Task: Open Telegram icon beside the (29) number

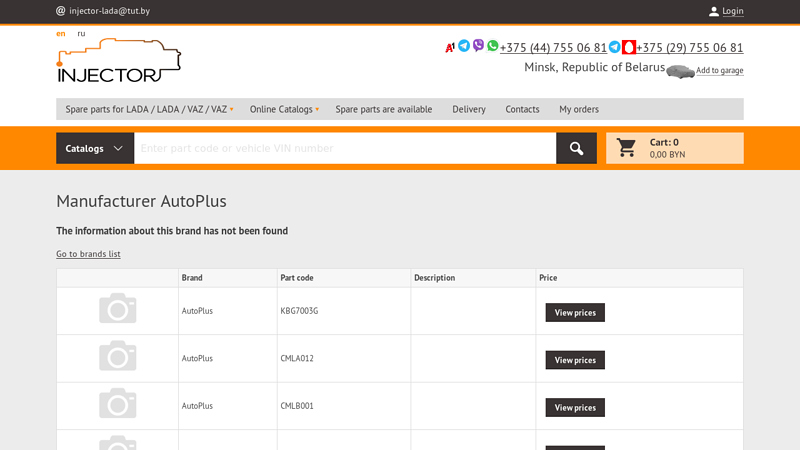Action: point(615,46)
